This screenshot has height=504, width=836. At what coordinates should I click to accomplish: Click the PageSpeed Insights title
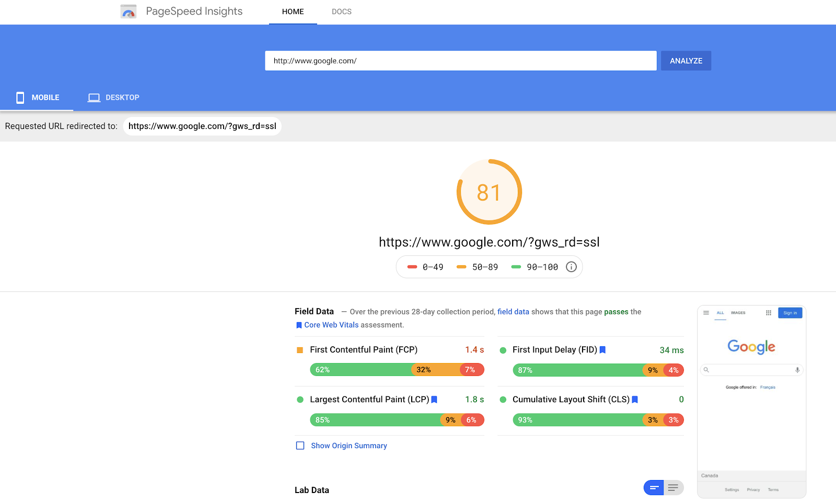point(194,11)
